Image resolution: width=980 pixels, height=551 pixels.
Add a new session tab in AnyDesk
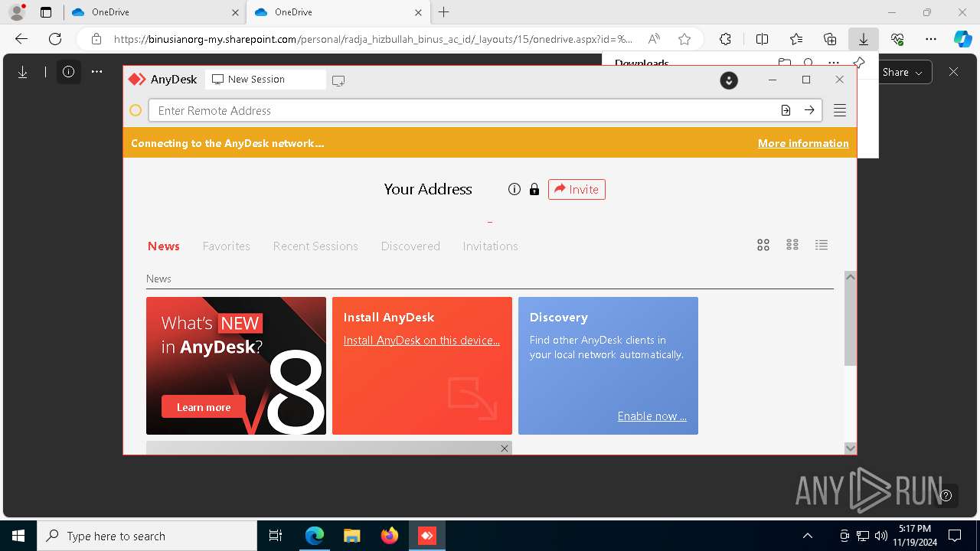coord(338,80)
